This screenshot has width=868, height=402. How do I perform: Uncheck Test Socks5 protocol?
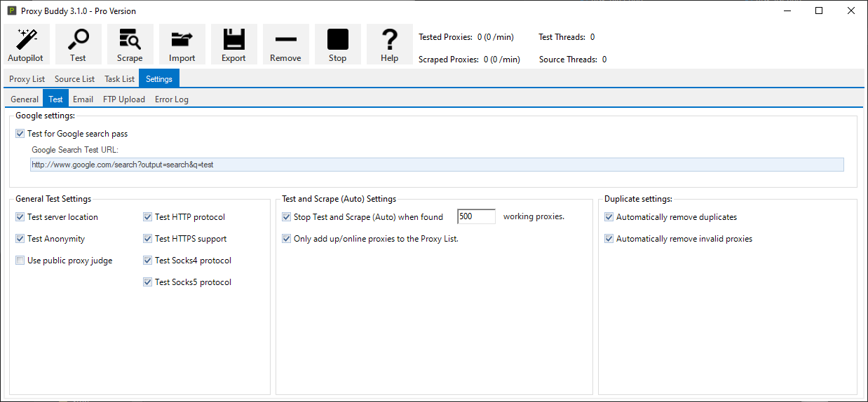pos(148,282)
